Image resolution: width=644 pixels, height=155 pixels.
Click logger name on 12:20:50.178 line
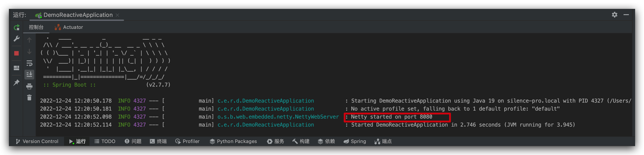(x=266, y=101)
